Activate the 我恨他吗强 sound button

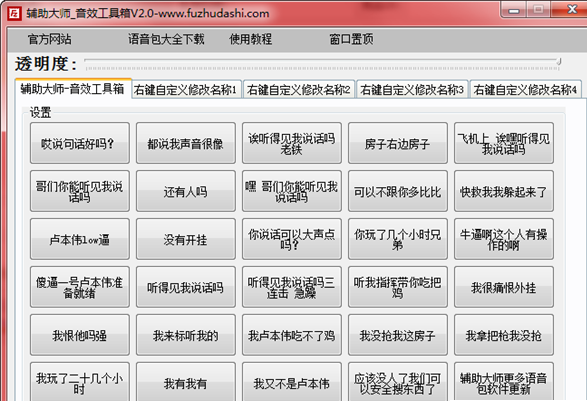click(80, 335)
